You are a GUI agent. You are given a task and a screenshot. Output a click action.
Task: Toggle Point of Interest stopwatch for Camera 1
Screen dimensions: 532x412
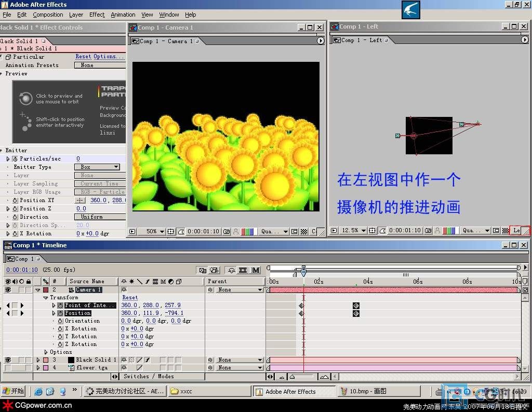60,305
